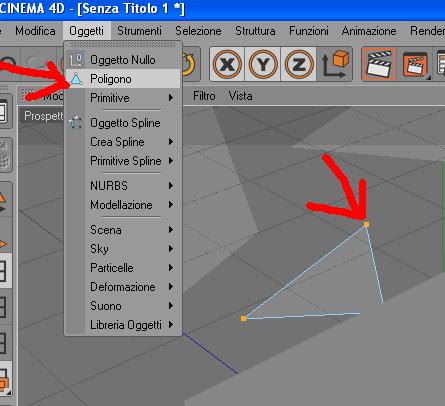Expand the Deformazione submenu arrow

(171, 286)
